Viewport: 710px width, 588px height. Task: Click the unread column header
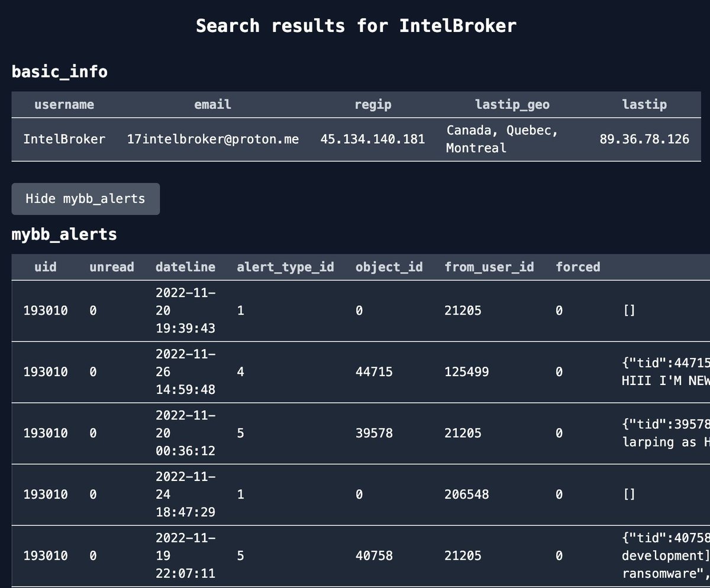click(x=111, y=267)
